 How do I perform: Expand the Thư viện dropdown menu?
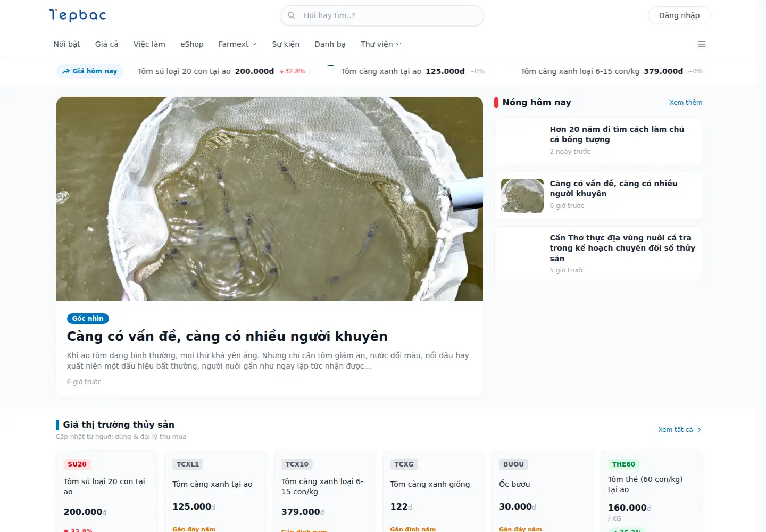coord(381,44)
